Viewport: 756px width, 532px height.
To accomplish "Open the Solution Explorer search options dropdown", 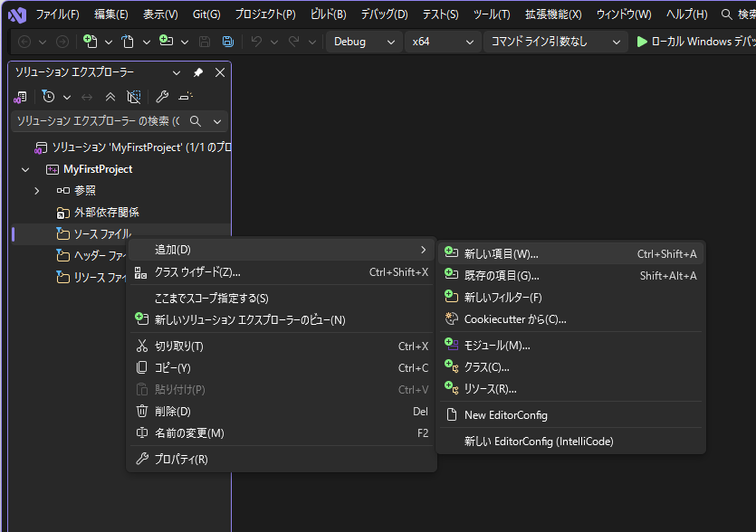I will coord(217,121).
